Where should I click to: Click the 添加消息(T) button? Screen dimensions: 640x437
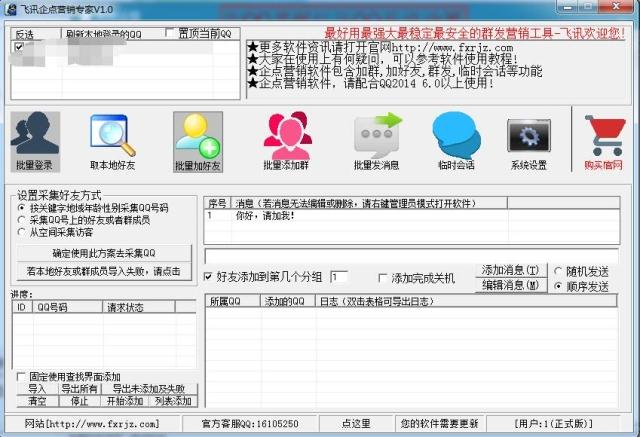pyautogui.click(x=510, y=270)
